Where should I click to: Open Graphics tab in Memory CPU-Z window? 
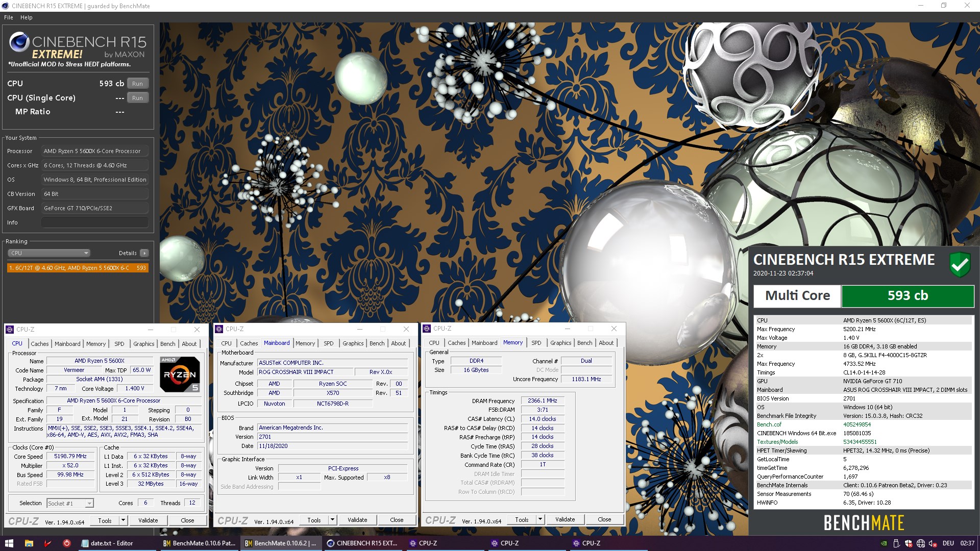tap(561, 343)
